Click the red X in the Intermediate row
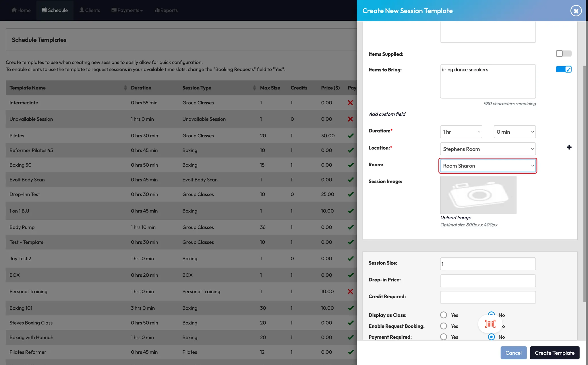The height and width of the screenshot is (365, 588). (350, 103)
